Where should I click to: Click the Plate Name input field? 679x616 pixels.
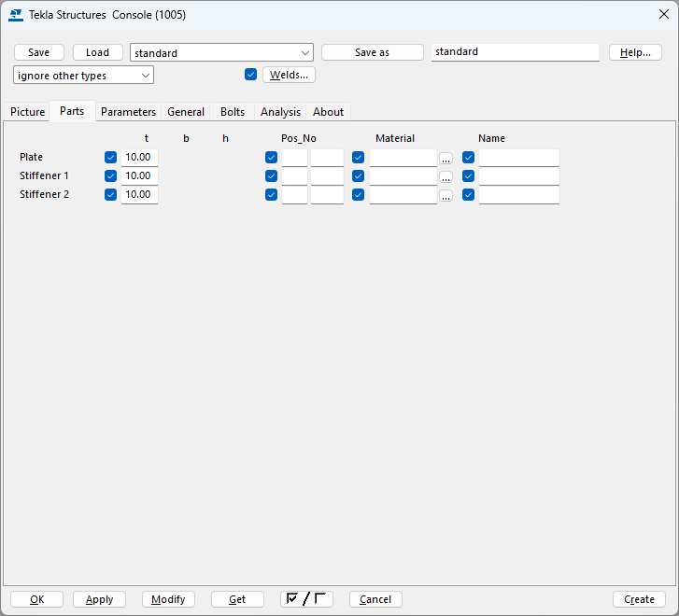[519, 157]
